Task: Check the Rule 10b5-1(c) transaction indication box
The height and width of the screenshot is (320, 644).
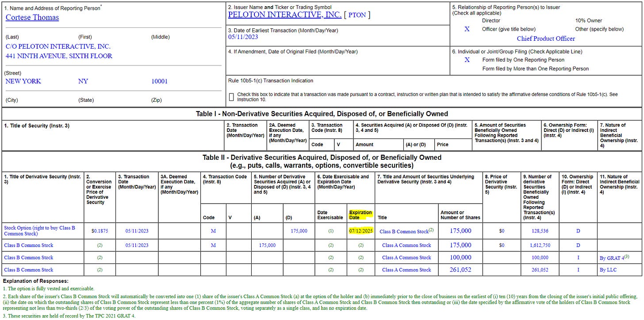Action: pyautogui.click(x=231, y=96)
